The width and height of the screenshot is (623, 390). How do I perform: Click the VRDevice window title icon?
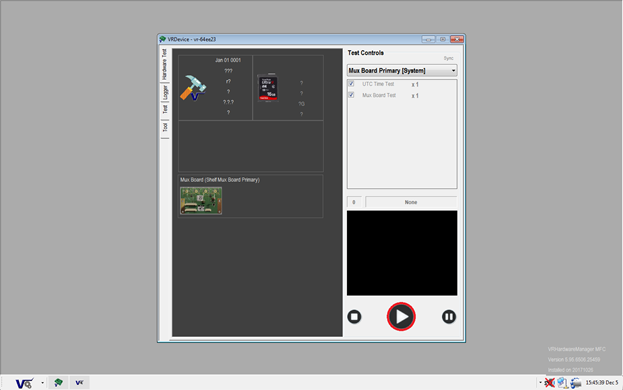click(163, 39)
